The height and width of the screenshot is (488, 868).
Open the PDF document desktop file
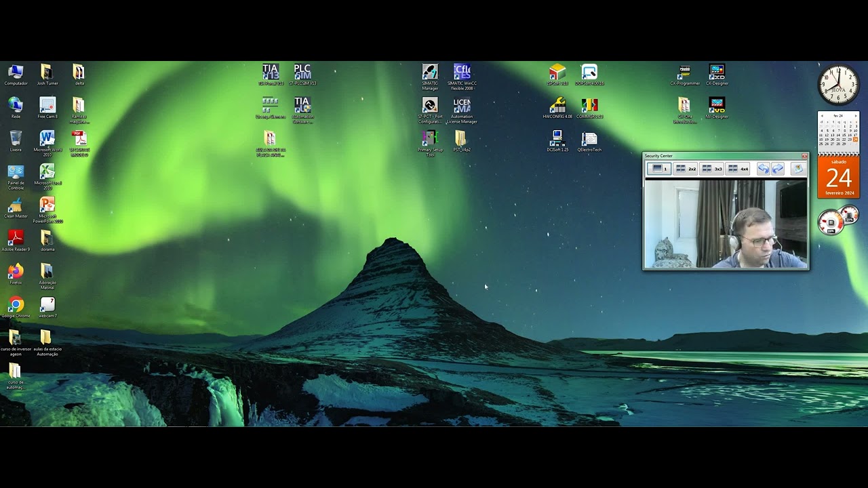pyautogui.click(x=79, y=143)
